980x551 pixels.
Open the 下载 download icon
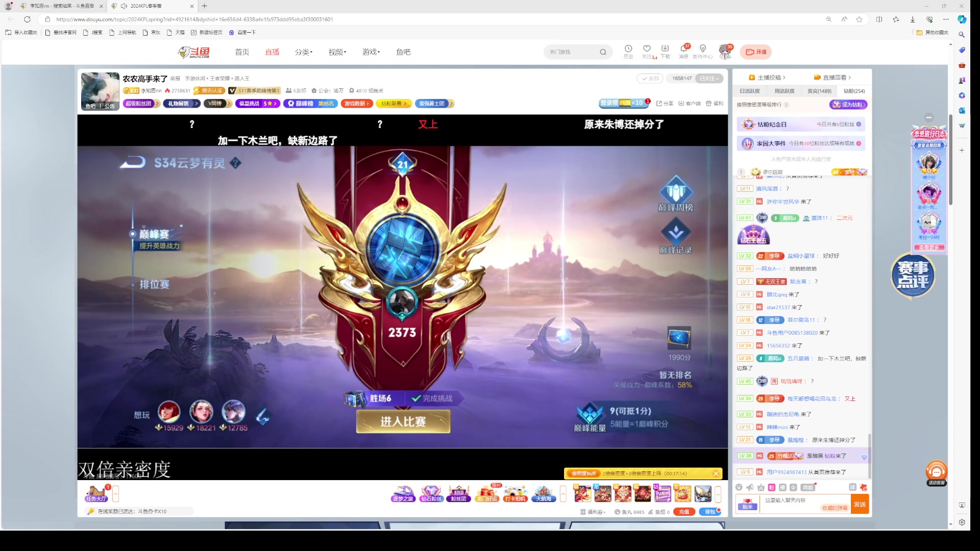pyautogui.click(x=665, y=49)
